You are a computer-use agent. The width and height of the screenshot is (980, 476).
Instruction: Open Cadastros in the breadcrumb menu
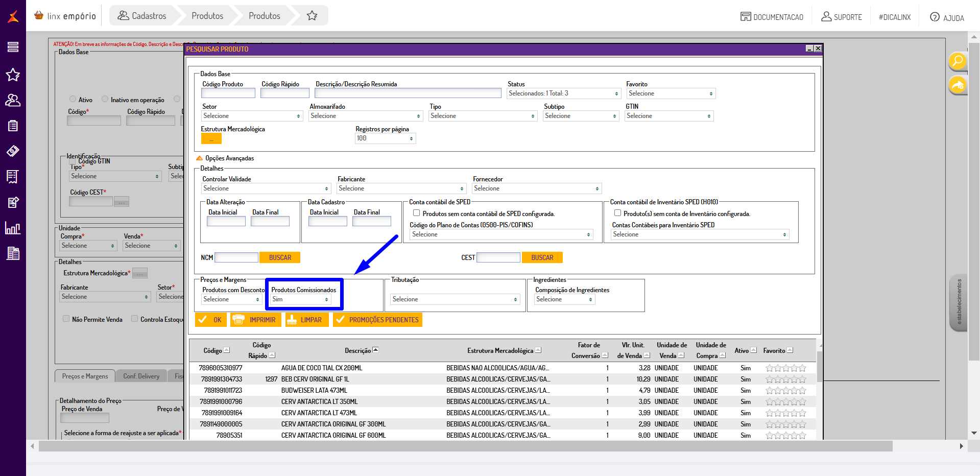pyautogui.click(x=142, y=16)
